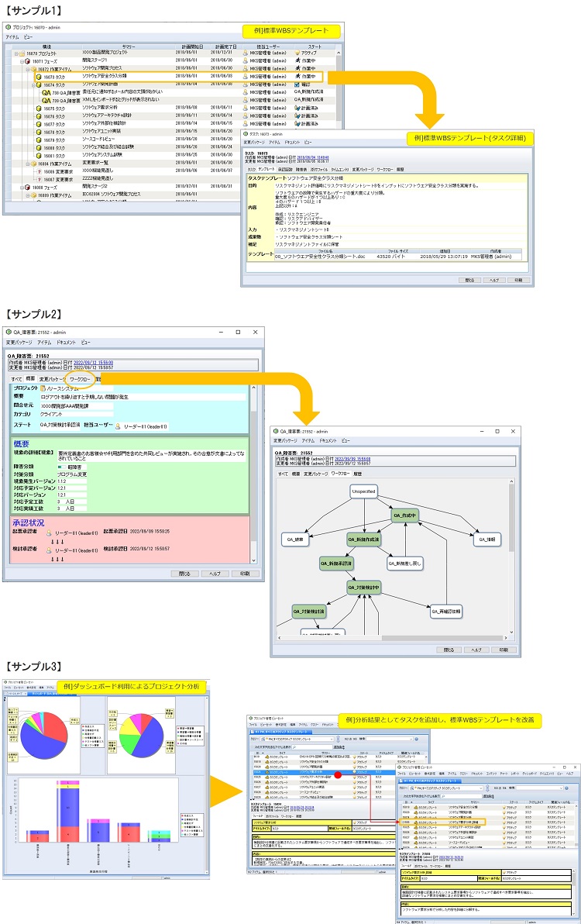The width and height of the screenshot is (581, 924).
Task: Open the ワークフロー tab in QA_障害票 window
Action: tap(81, 379)
